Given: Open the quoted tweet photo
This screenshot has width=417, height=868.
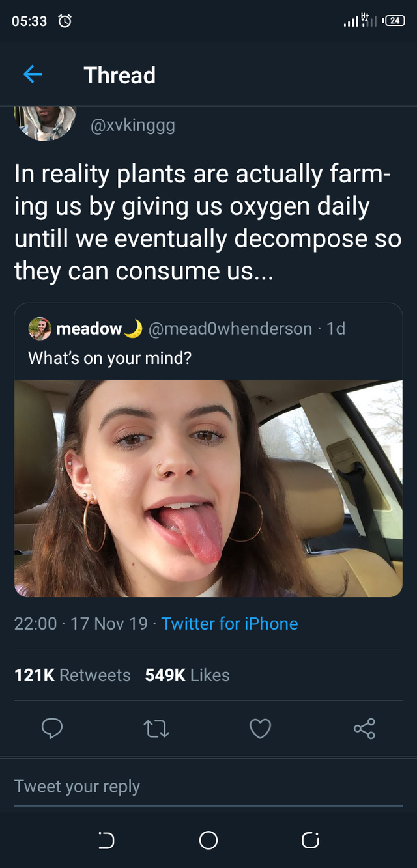Looking at the screenshot, I should 208,488.
